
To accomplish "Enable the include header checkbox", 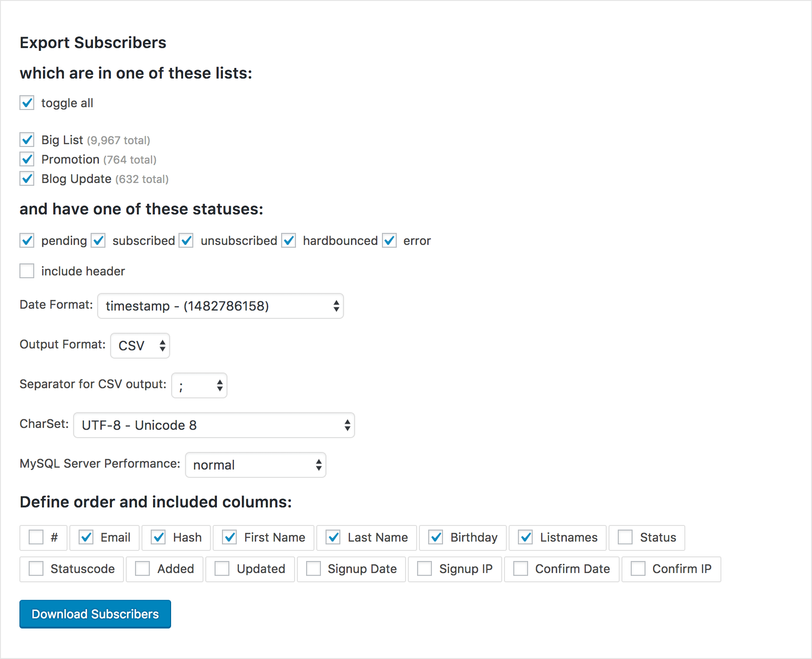I will 27,271.
